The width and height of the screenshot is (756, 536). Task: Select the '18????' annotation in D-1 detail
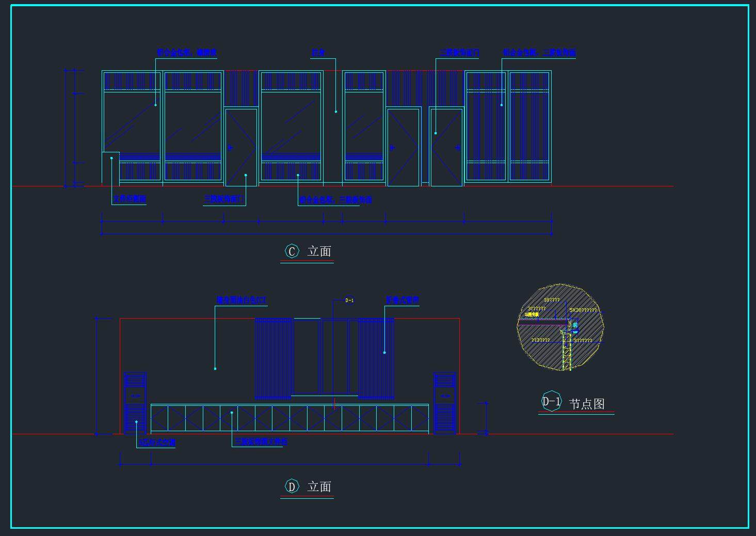551,300
